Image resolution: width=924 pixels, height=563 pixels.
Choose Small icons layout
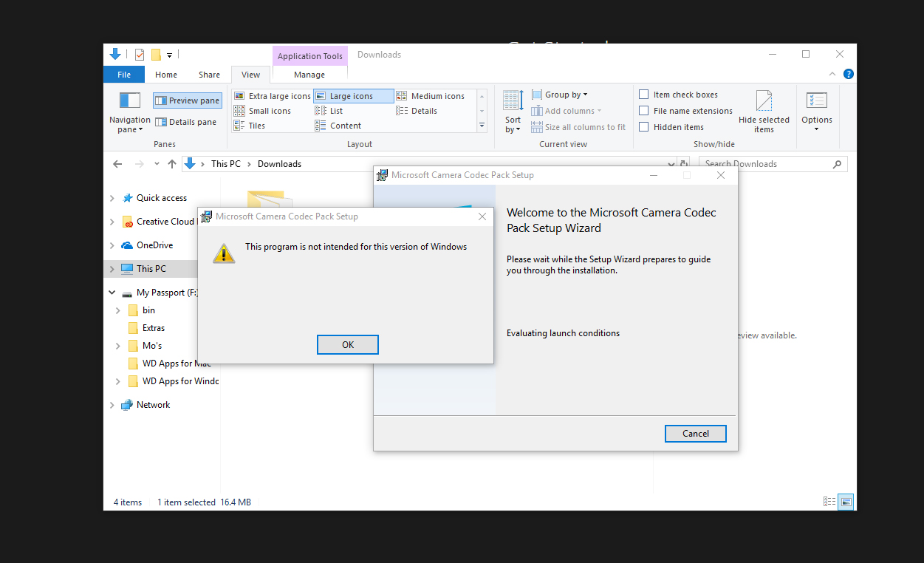pyautogui.click(x=263, y=111)
